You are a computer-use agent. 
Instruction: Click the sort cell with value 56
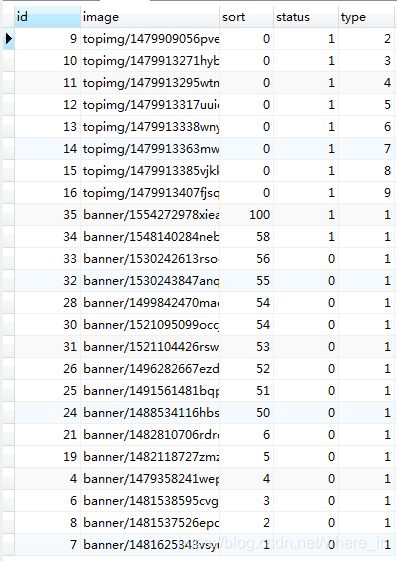[x=246, y=259]
